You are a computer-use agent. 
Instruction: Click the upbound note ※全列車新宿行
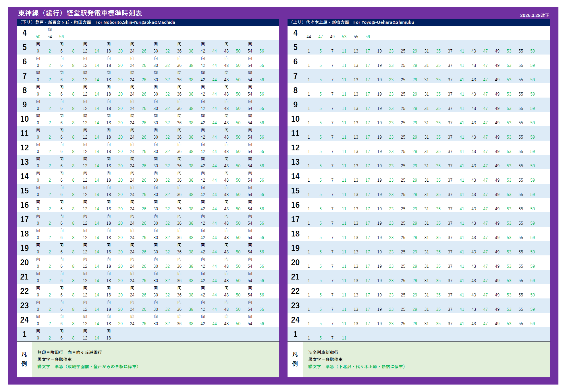tap(323, 352)
